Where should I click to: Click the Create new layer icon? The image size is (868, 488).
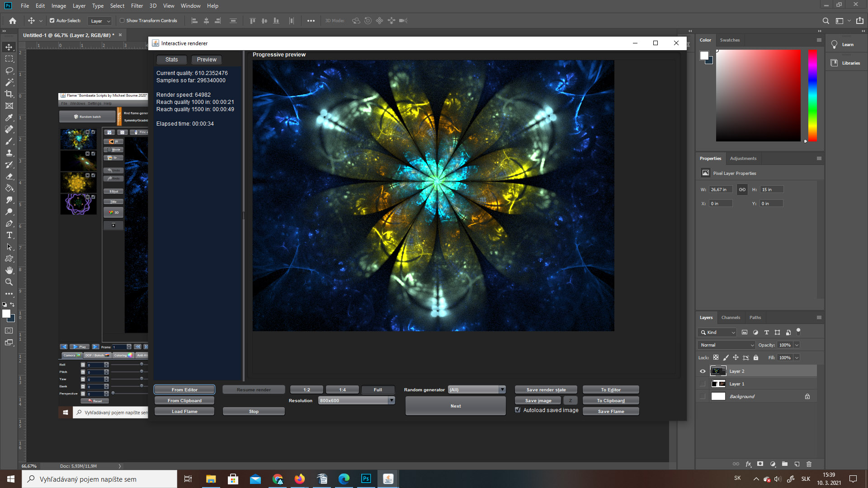click(x=797, y=464)
